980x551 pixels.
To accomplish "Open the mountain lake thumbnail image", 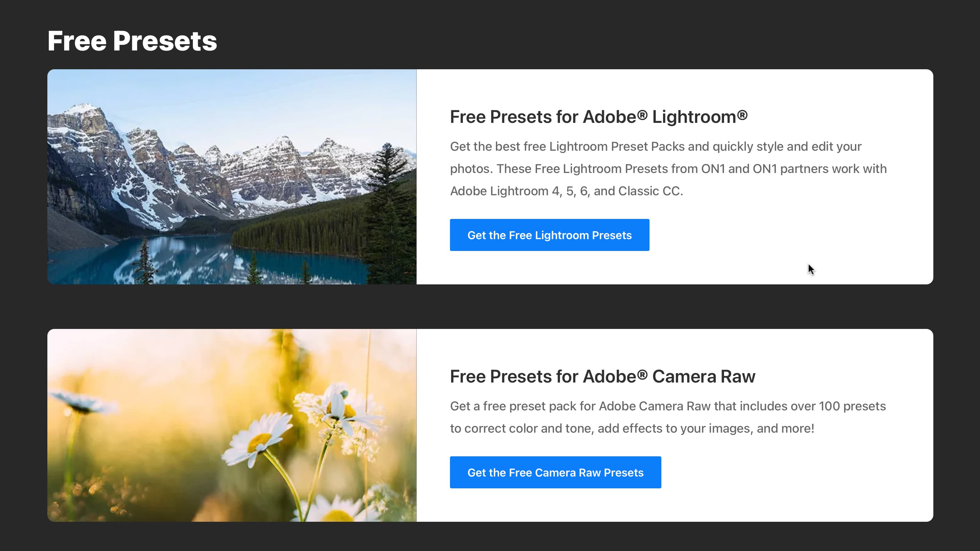I will coord(232,177).
